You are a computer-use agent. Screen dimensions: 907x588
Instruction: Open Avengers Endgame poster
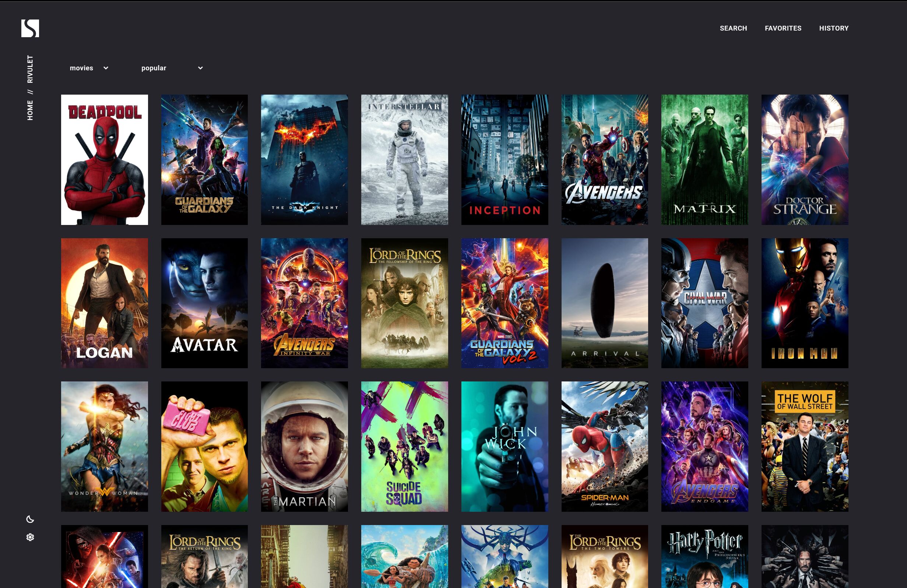(x=704, y=447)
